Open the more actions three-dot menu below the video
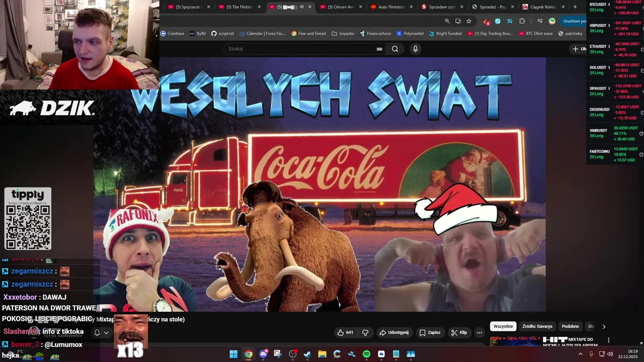 tap(479, 332)
